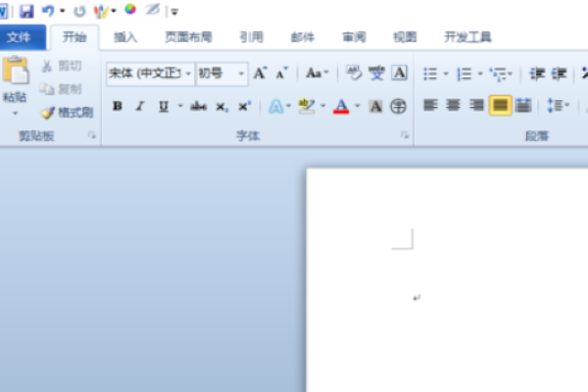
Task: Click the Bullets list icon
Action: [x=430, y=73]
